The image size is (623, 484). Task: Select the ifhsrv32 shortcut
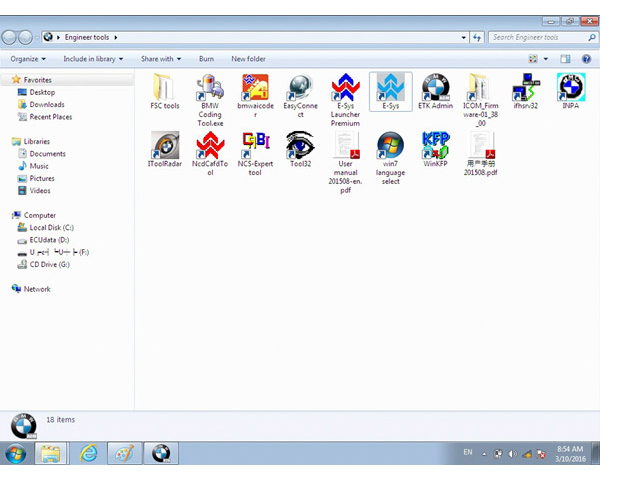click(x=526, y=92)
